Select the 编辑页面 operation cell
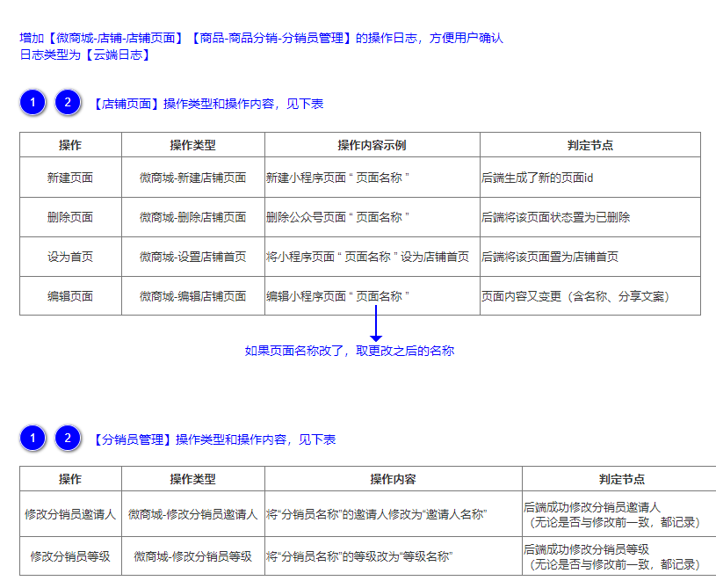The height and width of the screenshot is (588, 716). [70, 296]
